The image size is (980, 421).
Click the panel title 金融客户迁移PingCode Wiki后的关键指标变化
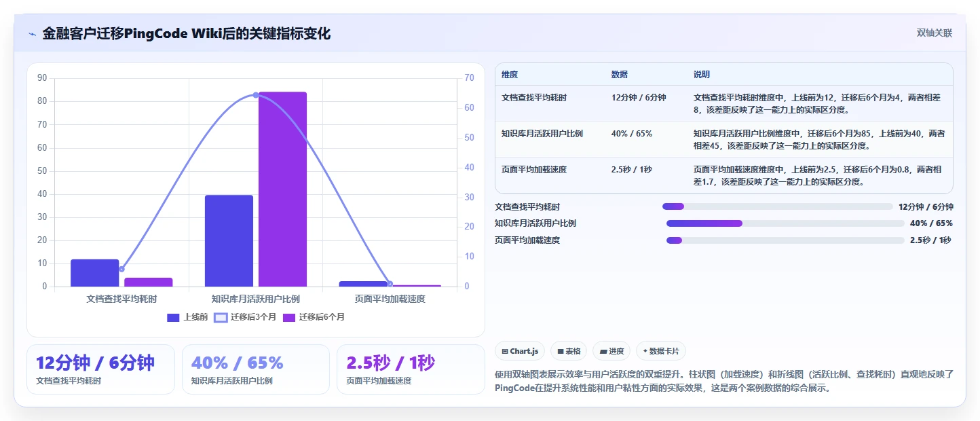click(187, 33)
